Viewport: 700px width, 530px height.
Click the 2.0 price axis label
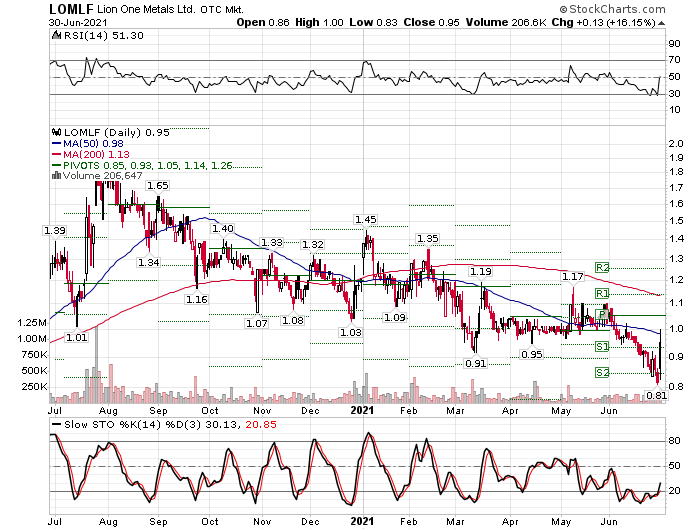pos(675,144)
